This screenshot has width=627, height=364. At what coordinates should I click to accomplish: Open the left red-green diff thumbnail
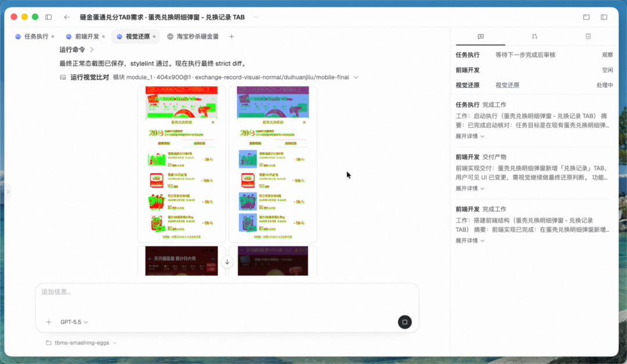point(182,164)
